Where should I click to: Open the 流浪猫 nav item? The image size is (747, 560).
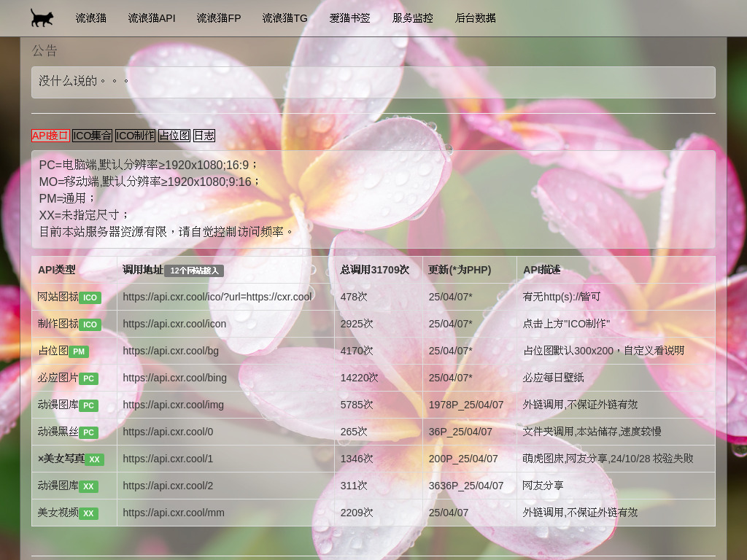click(91, 18)
